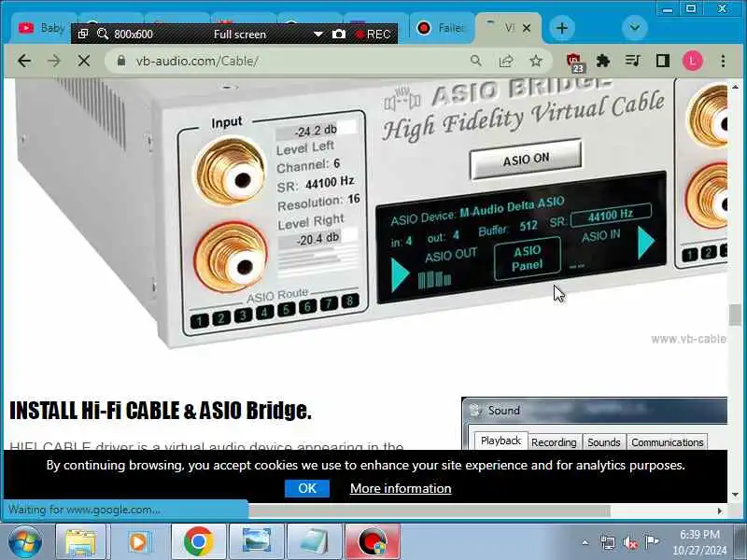Open the Notepad taskbar icon
This screenshot has width=747, height=560.
[x=314, y=542]
